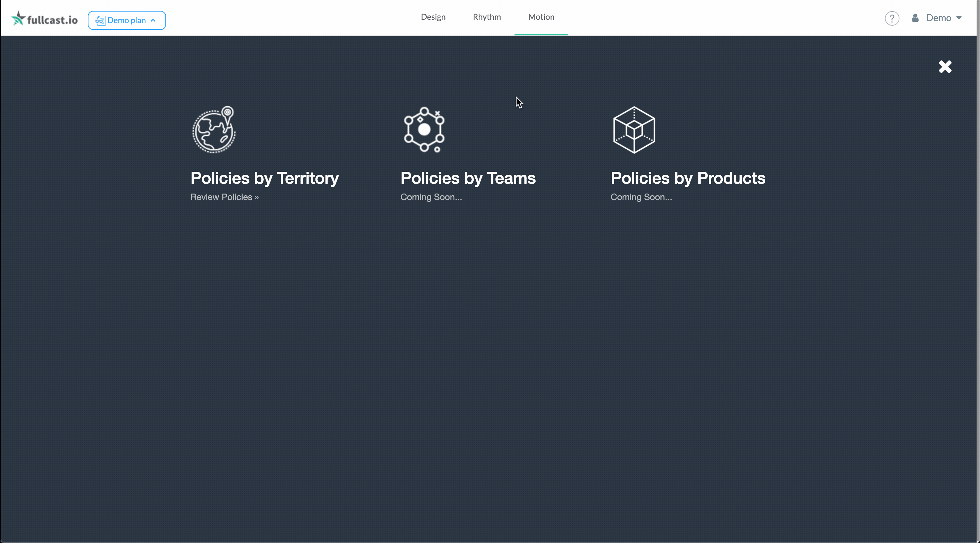The height and width of the screenshot is (543, 980).
Task: Switch to the Design tab
Action: click(x=433, y=17)
